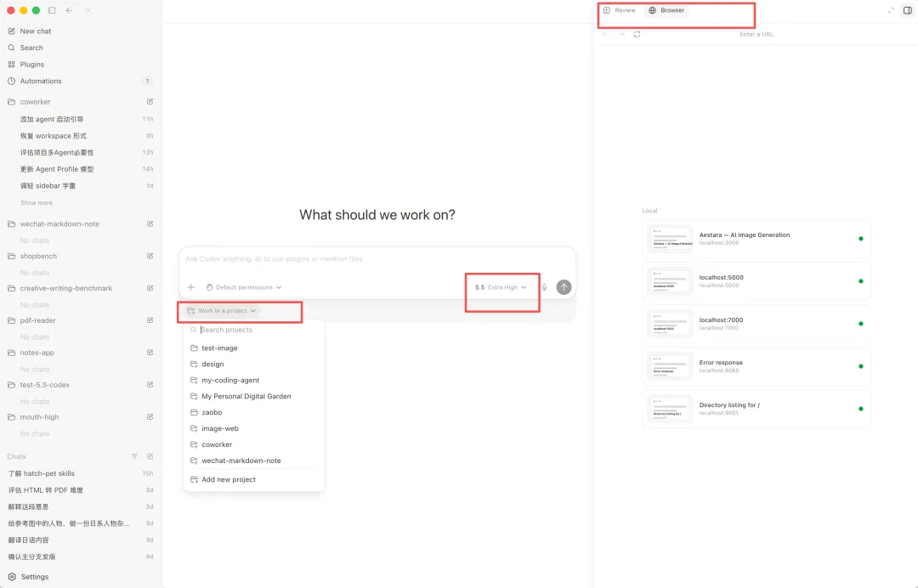918x588 pixels.
Task: Switch to the Browser tab
Action: click(x=666, y=10)
